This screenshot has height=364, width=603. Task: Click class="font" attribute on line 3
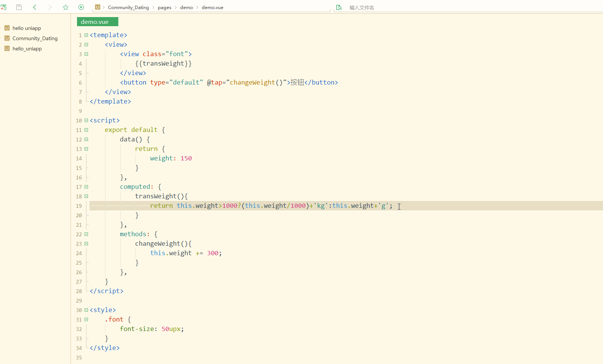point(165,54)
